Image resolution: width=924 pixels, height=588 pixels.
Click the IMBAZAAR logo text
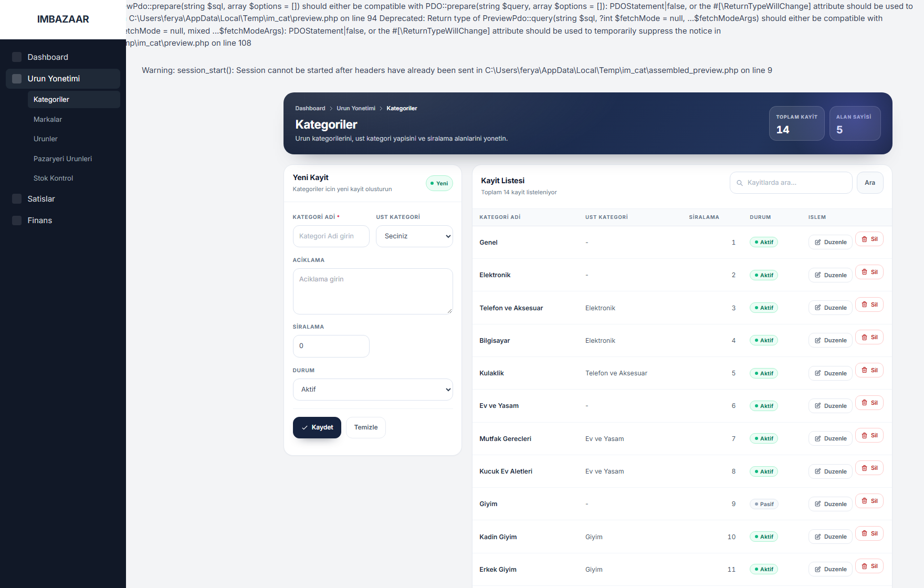tap(63, 19)
